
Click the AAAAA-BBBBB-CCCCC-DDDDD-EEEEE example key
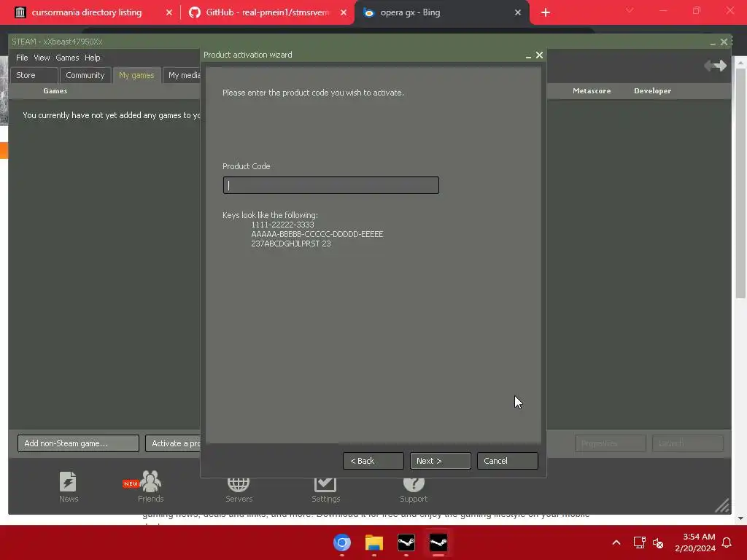(317, 234)
